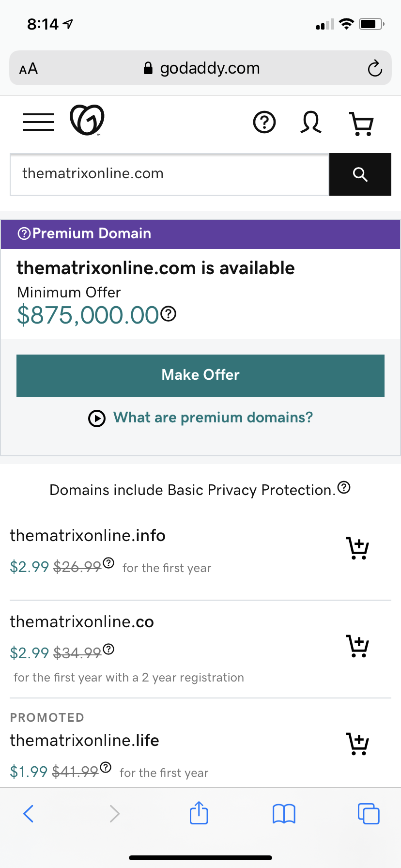Focus the domain search input field

pyautogui.click(x=170, y=174)
